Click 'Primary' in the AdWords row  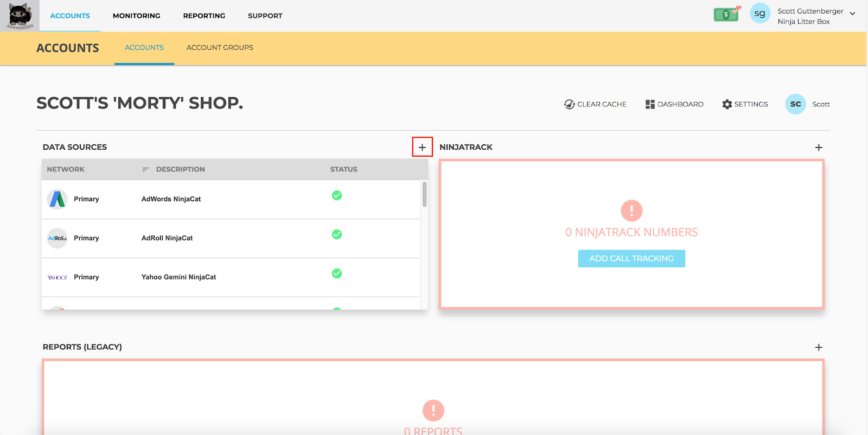pyautogui.click(x=86, y=199)
